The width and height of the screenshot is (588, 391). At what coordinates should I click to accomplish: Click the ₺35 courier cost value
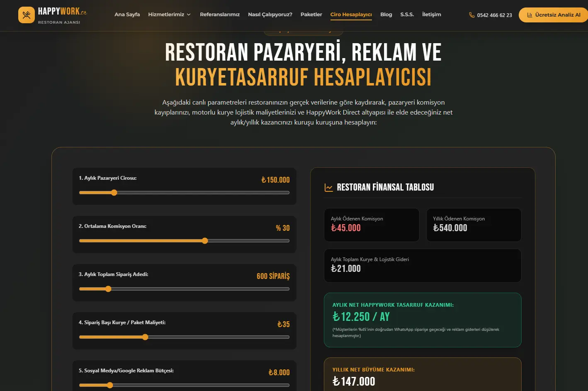pyautogui.click(x=284, y=324)
